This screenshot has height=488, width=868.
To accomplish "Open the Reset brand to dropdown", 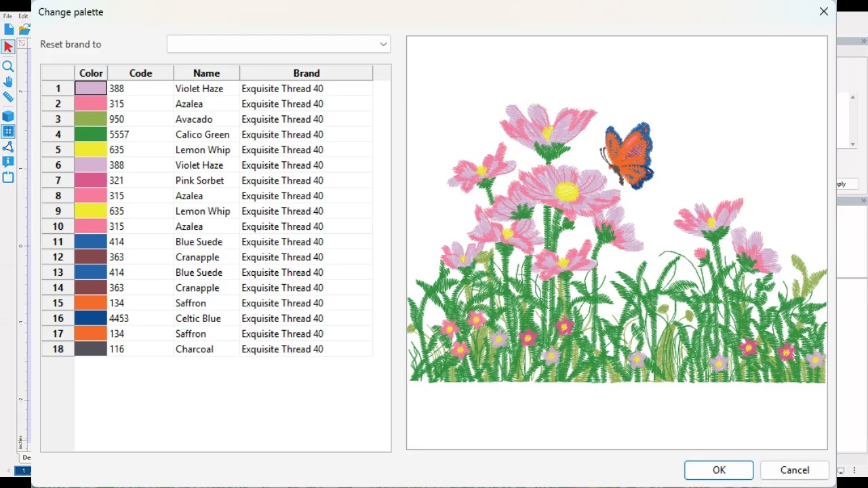I will pos(279,44).
